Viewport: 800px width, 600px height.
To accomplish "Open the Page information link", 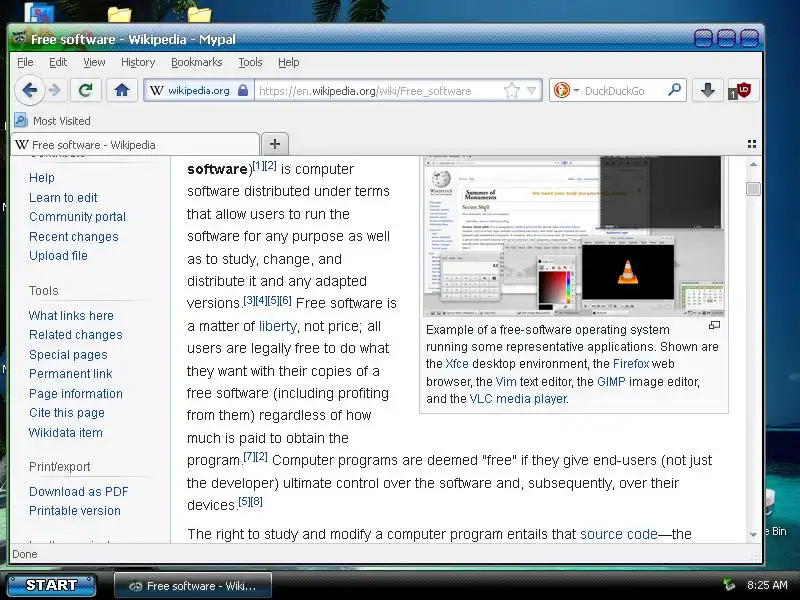I will coord(76,394).
